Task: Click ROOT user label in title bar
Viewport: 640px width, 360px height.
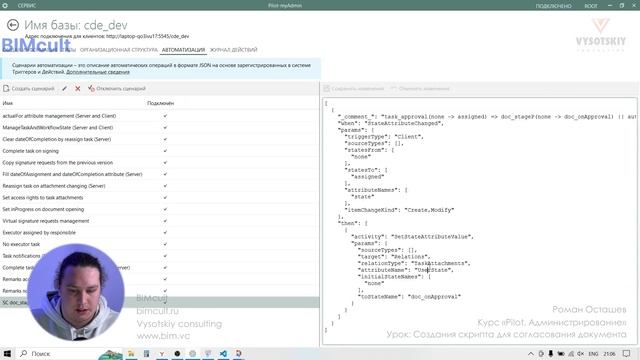Action: point(591,6)
